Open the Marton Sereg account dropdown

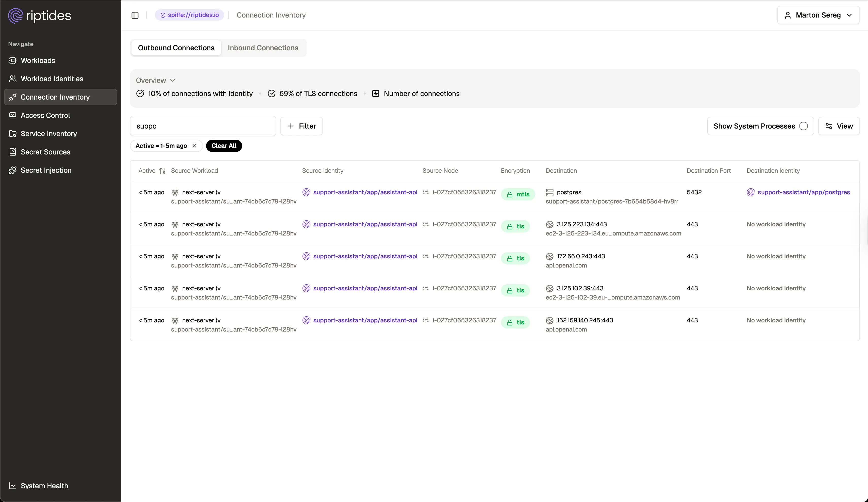coord(819,15)
